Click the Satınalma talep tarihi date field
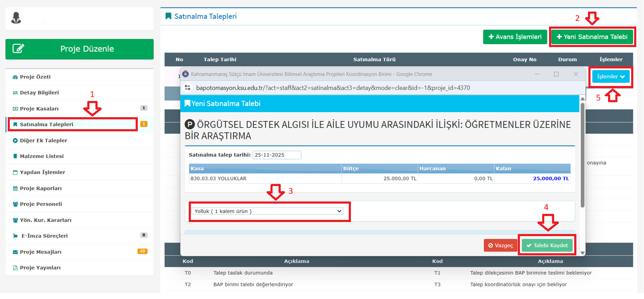 coord(276,155)
